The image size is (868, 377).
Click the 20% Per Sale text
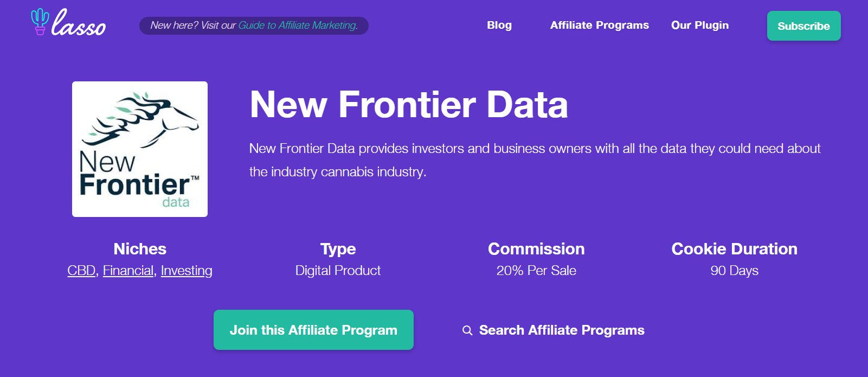[x=536, y=271]
